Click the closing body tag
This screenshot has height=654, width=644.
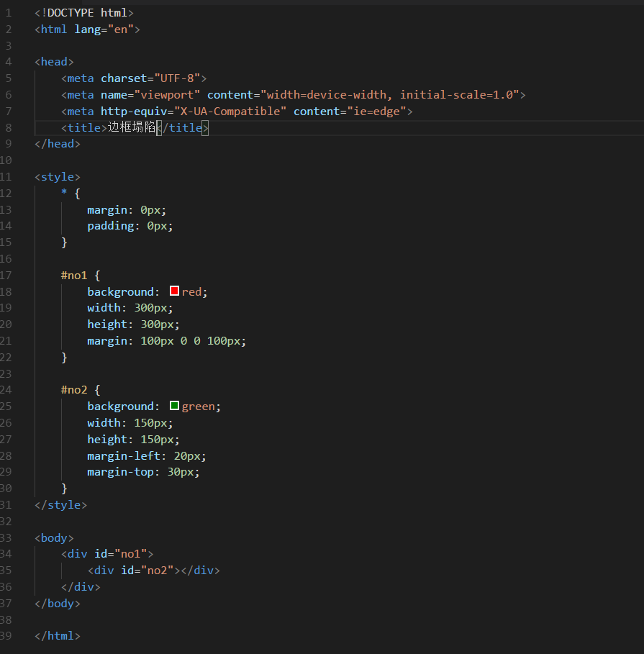tap(58, 604)
